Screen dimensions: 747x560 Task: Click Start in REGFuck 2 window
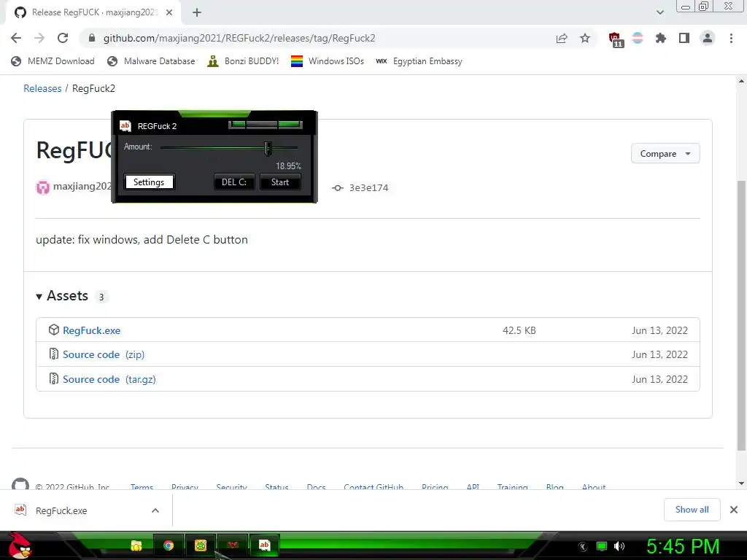[x=280, y=182]
